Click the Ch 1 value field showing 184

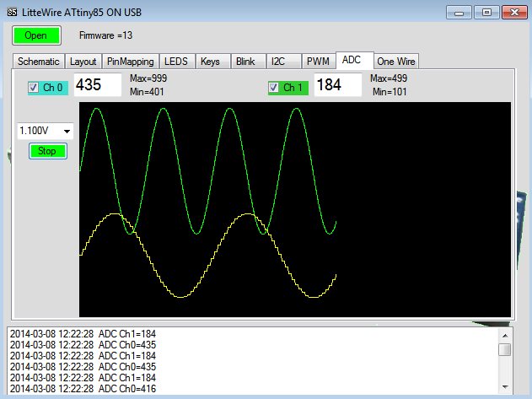(x=337, y=85)
